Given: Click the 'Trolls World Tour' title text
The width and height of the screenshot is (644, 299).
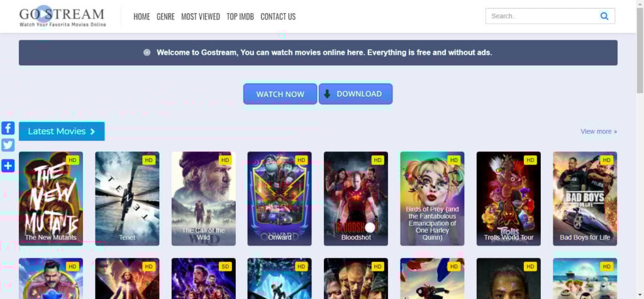Looking at the screenshot, I should tap(509, 237).
